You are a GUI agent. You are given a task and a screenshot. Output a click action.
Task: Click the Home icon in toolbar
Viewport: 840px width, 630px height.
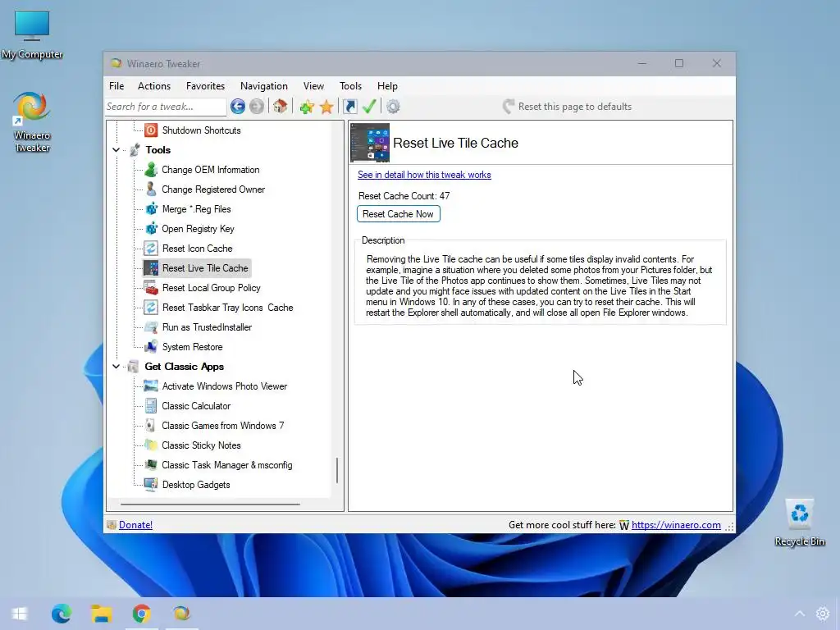click(281, 106)
